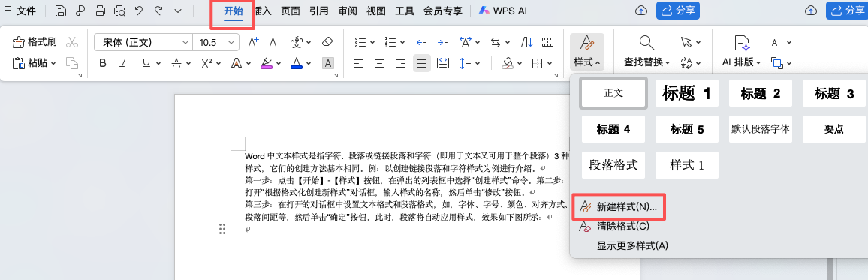Viewport: 868px width, 280px height.
Task: Apply the 要点 style
Action: click(834, 129)
